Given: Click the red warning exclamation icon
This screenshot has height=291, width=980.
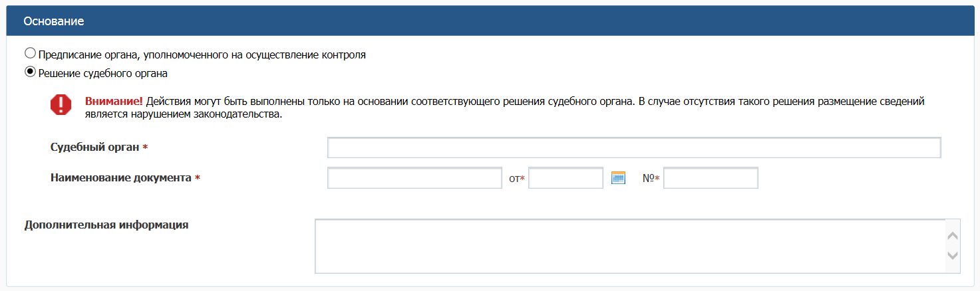Looking at the screenshot, I should coord(61,105).
